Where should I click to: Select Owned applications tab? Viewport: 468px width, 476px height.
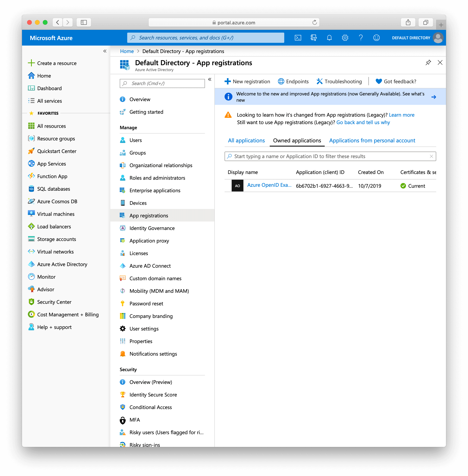pyautogui.click(x=297, y=140)
